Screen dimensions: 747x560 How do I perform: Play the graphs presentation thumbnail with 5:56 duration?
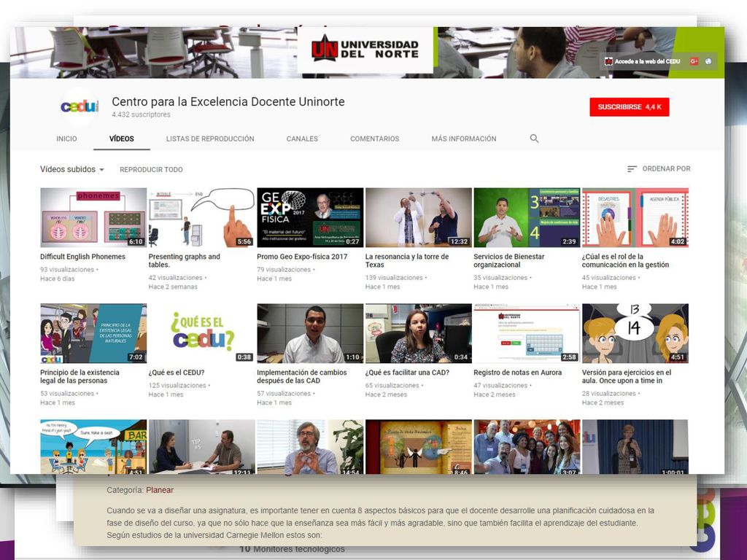[x=201, y=217]
